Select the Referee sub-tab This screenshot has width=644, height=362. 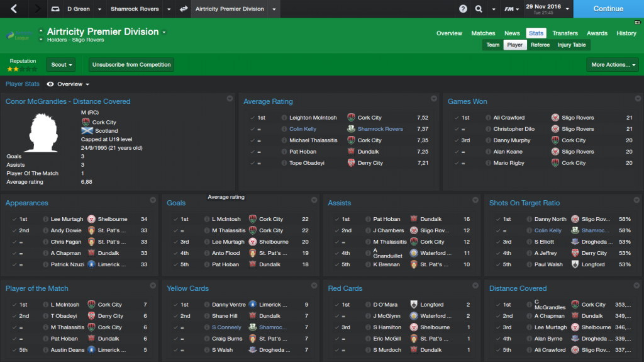540,45
